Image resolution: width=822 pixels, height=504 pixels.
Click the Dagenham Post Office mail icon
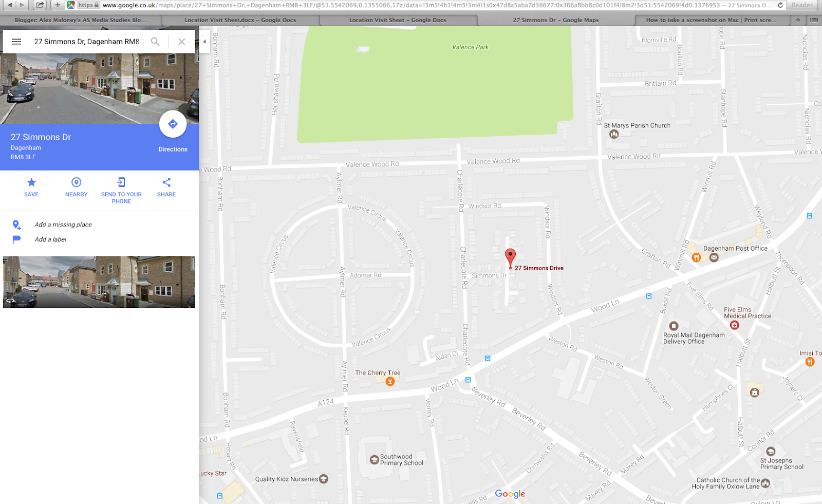(x=714, y=257)
